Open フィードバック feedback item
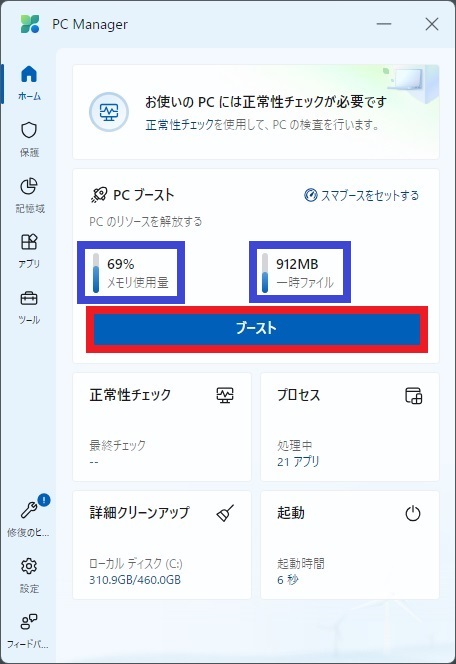 coord(29,631)
